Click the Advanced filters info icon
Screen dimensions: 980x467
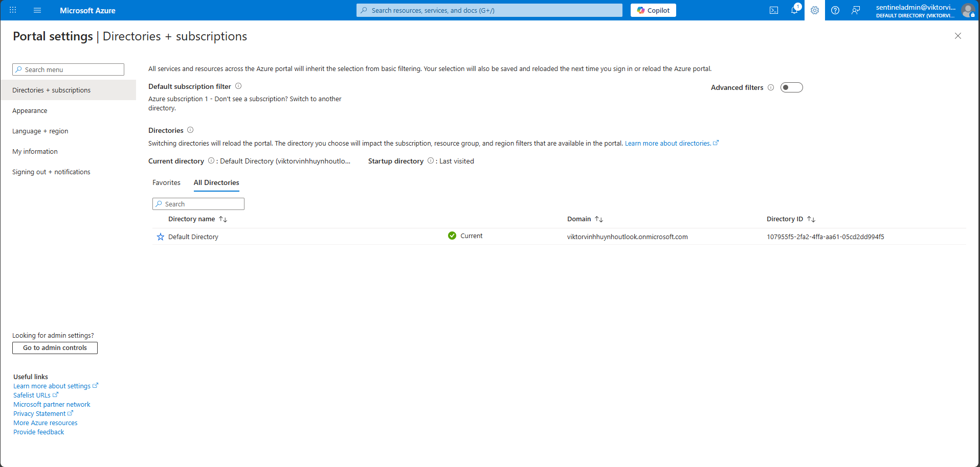coord(771,87)
